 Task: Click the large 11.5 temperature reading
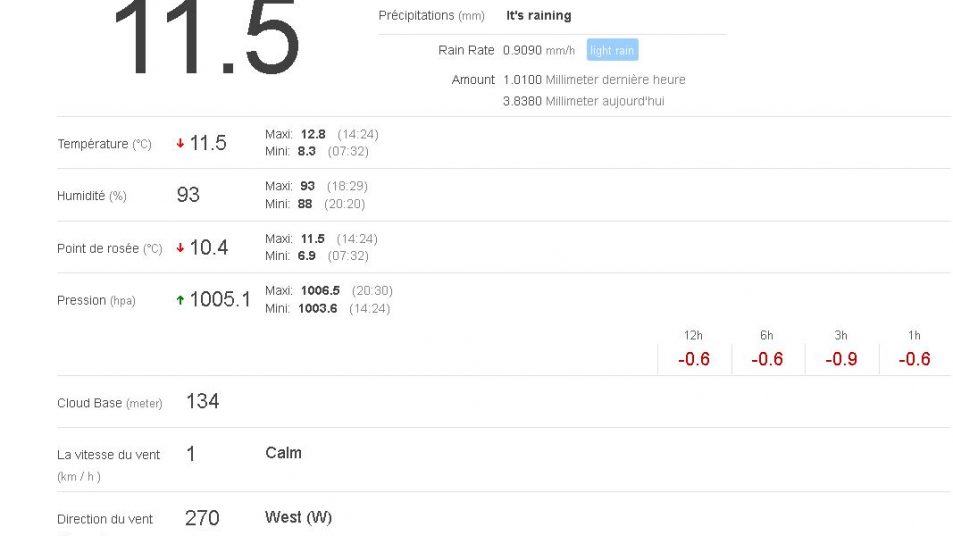tap(205, 38)
